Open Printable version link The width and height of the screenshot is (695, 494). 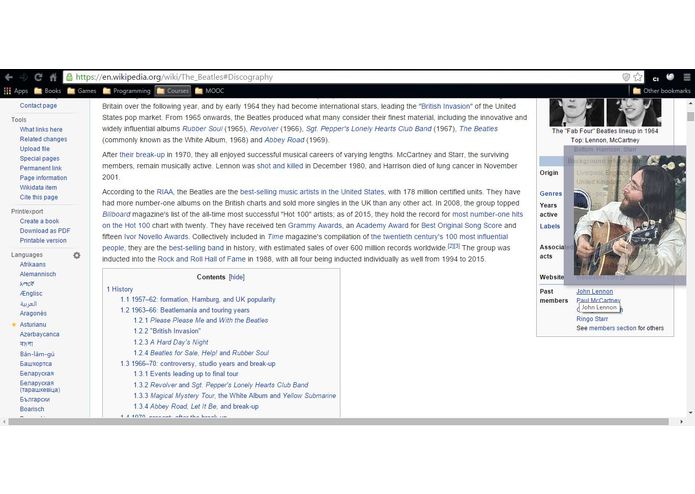(43, 241)
